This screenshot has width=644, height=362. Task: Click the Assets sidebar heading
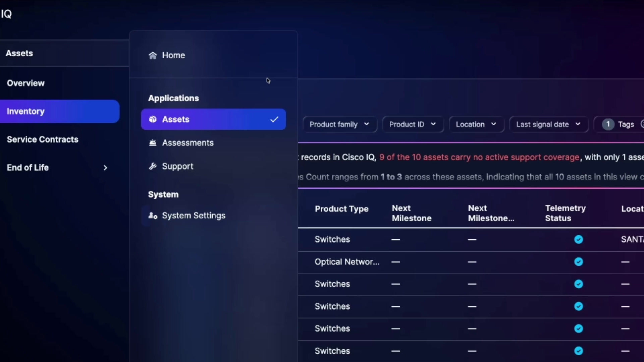tap(19, 53)
